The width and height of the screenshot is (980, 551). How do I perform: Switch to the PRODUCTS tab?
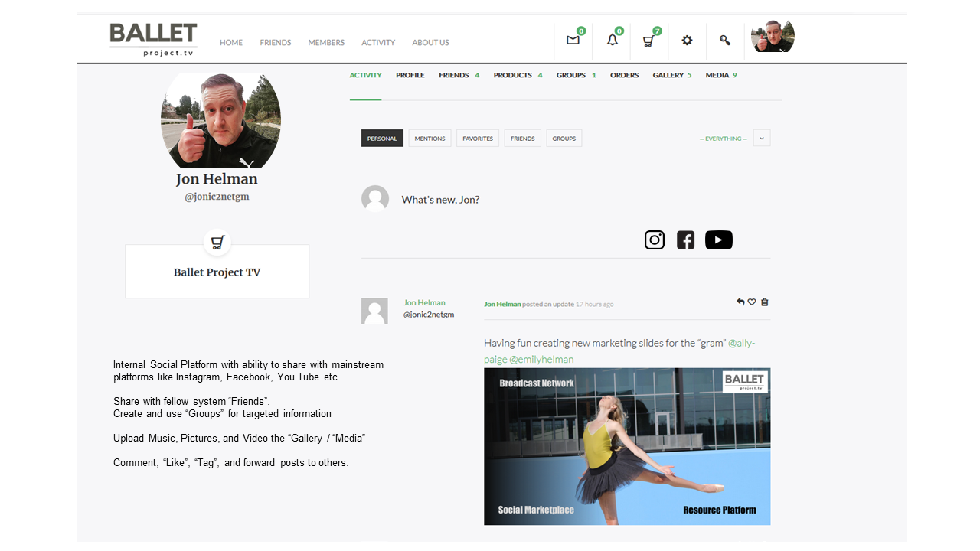518,75
